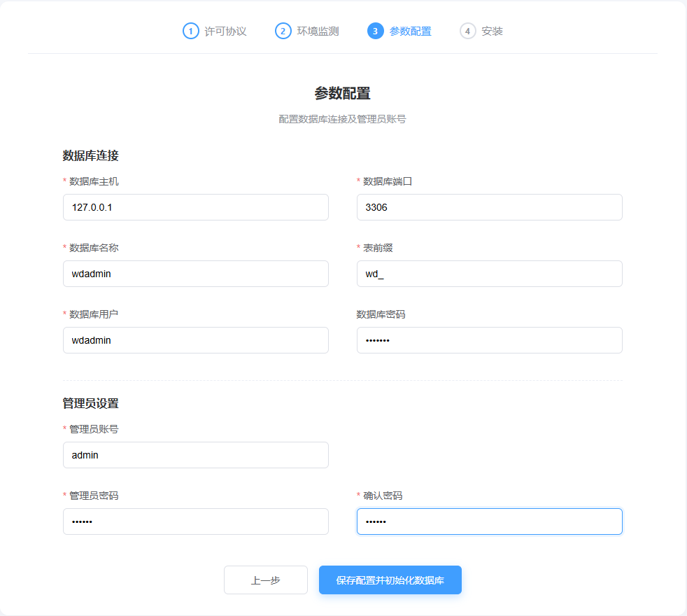Focus the 表前缀 field with wd_
This screenshot has height=616, width=687.
pos(490,274)
